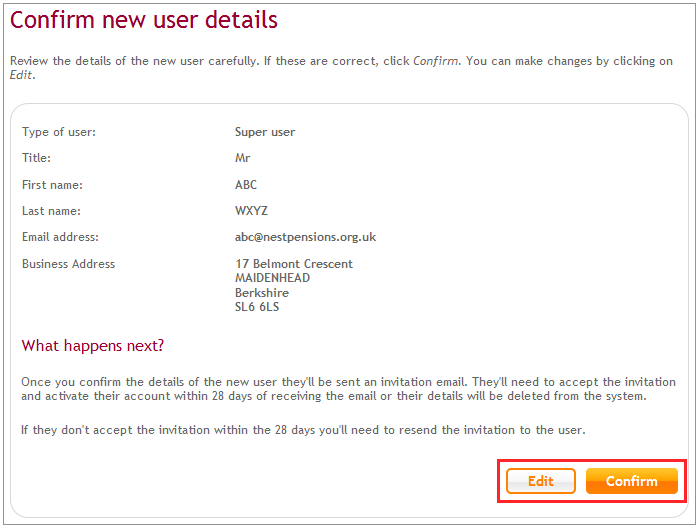Click the 'Berkshire' county line
This screenshot has height=529, width=700.
click(262, 293)
